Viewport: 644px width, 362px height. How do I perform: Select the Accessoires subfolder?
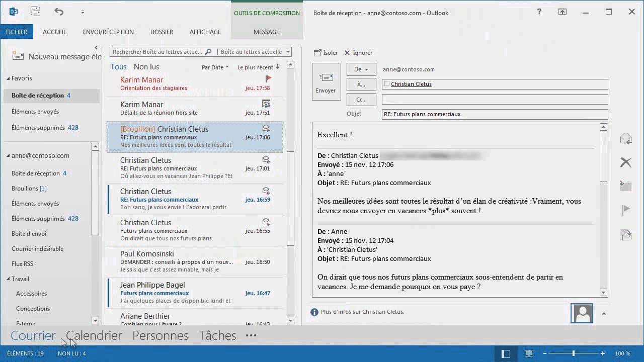tap(32, 294)
